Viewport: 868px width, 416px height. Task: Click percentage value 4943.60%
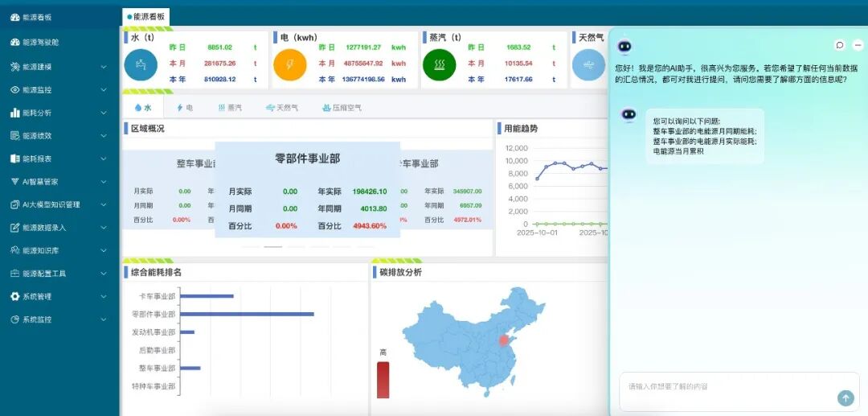(x=369, y=226)
